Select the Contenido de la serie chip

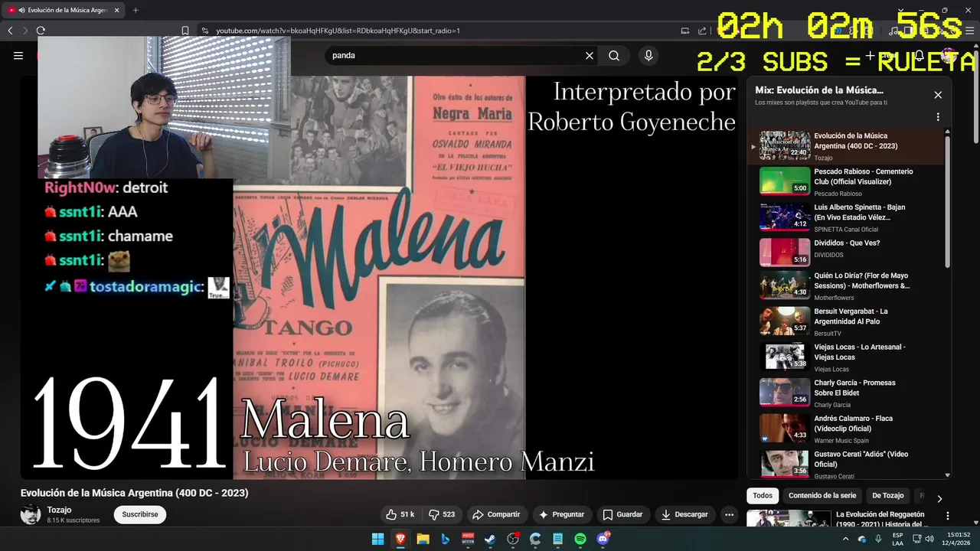[822, 495]
